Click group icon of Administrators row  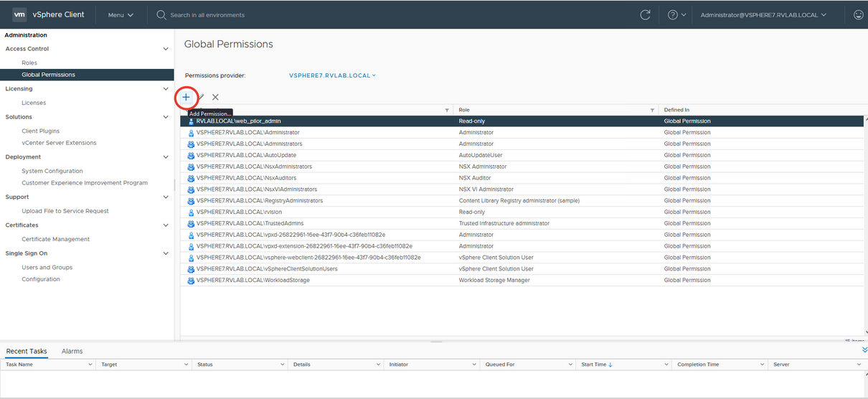pos(191,144)
